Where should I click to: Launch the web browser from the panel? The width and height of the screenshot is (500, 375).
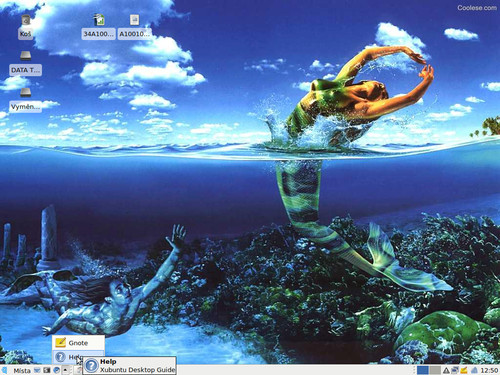pos(56,370)
